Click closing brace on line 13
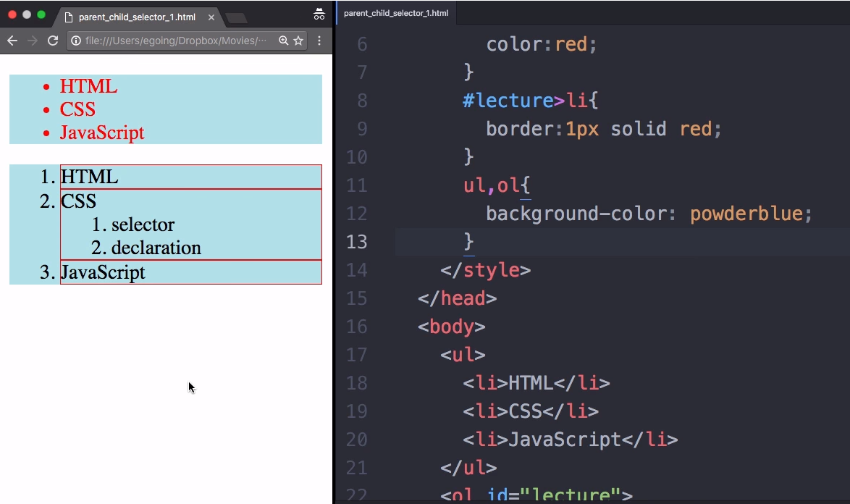 pos(469,242)
